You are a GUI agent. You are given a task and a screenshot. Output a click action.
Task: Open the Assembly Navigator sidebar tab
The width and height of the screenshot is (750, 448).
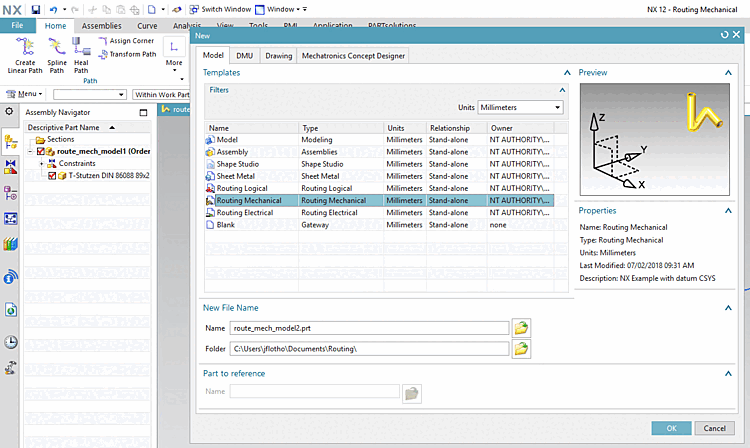tap(11, 141)
